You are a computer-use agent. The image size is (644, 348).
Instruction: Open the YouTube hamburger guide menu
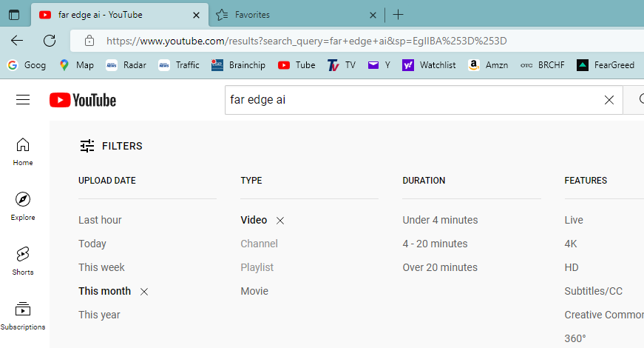(x=23, y=100)
